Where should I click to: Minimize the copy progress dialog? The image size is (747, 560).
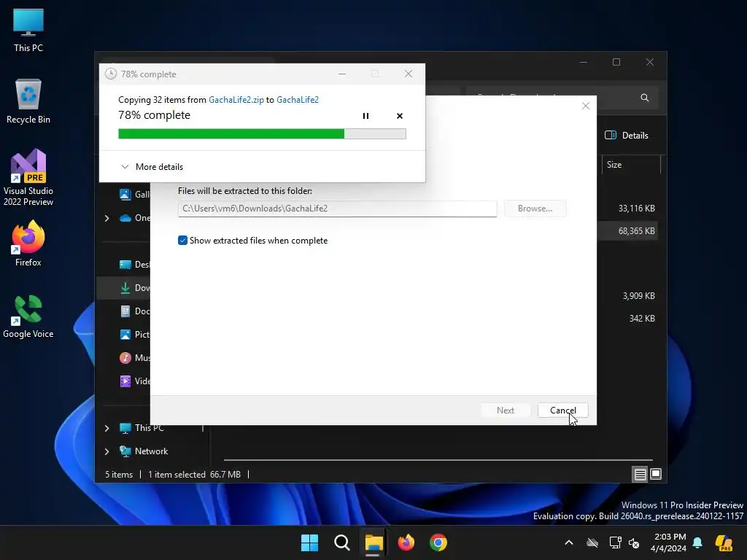[x=342, y=74]
